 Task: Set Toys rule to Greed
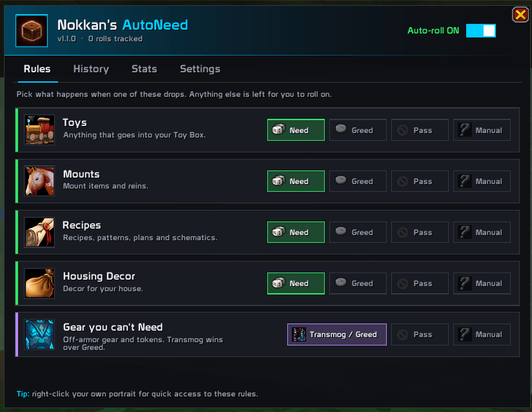pyautogui.click(x=358, y=130)
